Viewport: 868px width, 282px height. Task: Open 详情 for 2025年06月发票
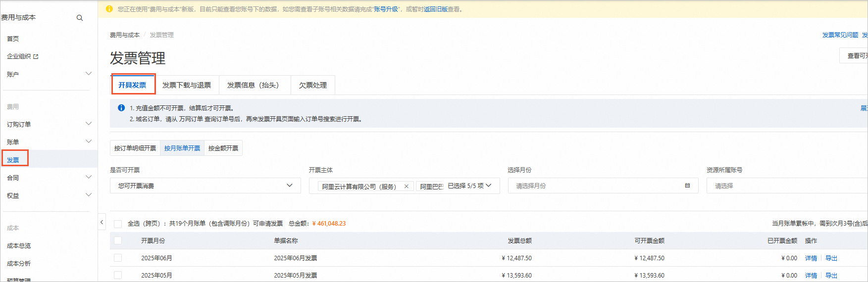click(811, 258)
